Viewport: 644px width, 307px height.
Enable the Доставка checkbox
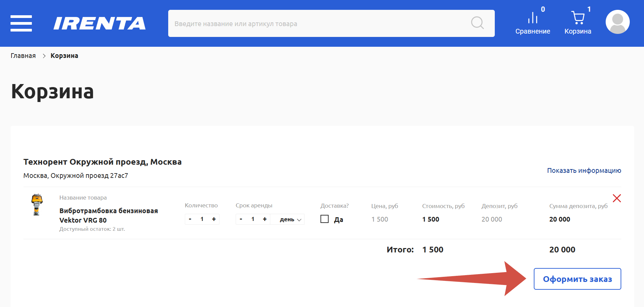[x=325, y=219]
